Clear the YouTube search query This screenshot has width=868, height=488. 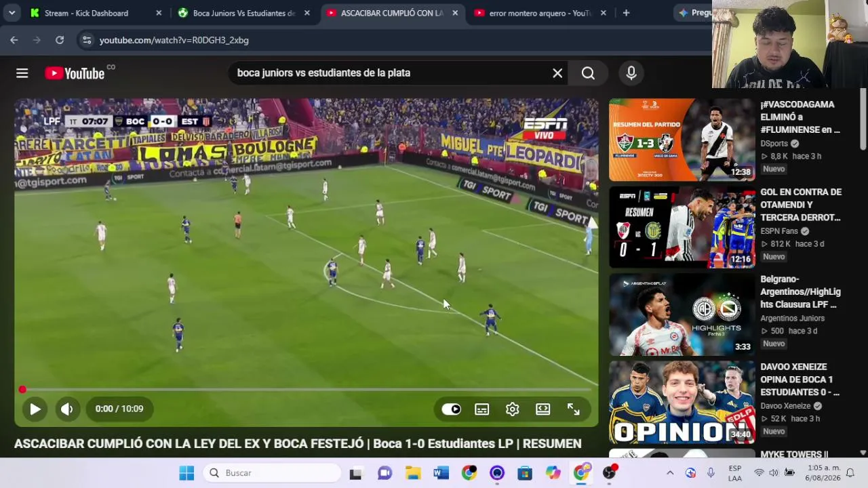pos(557,73)
